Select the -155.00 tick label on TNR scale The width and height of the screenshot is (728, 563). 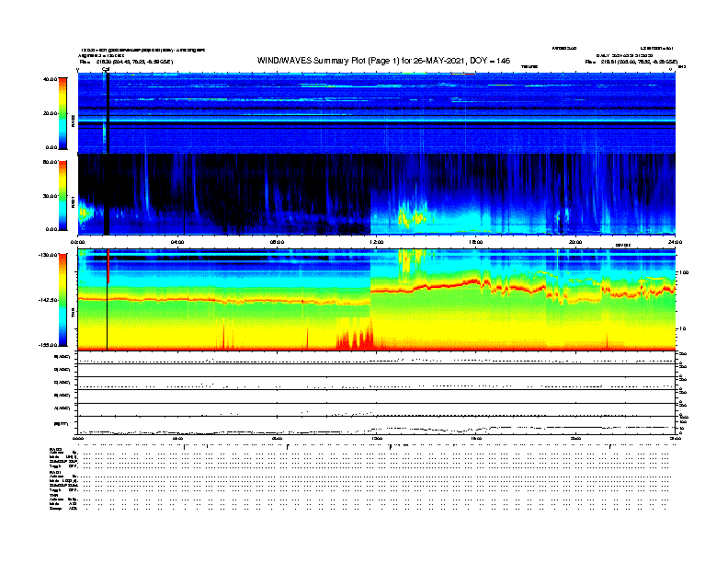pos(49,345)
